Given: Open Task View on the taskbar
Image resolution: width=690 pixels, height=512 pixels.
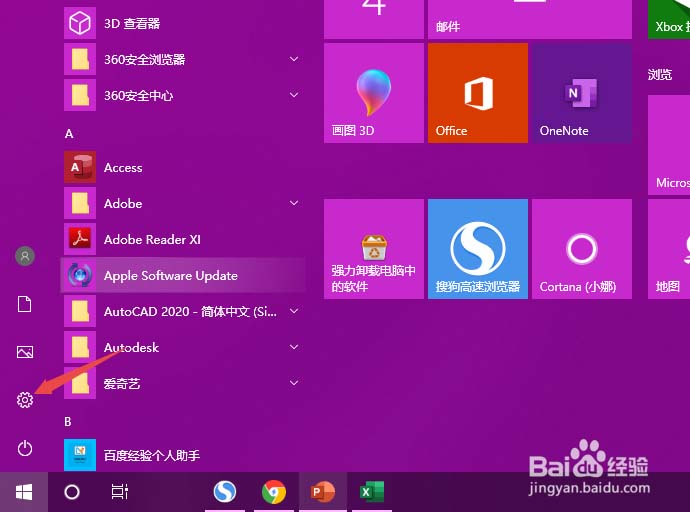Looking at the screenshot, I should 119,492.
